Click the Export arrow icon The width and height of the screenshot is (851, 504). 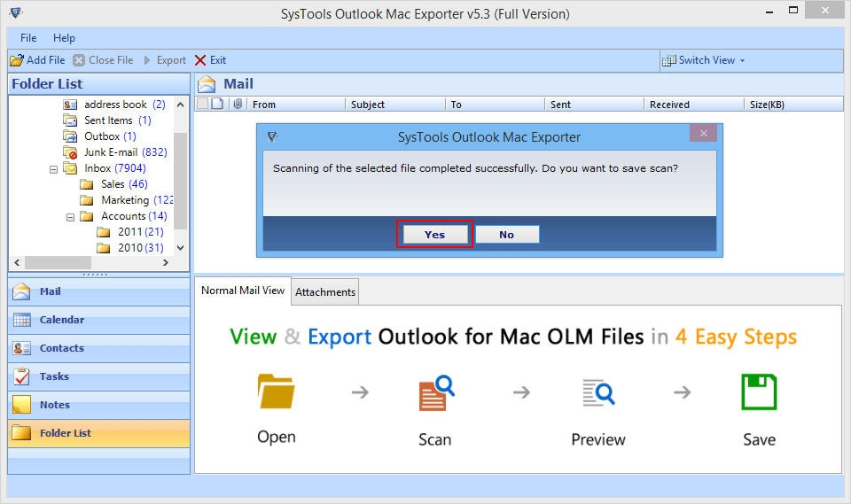tap(147, 60)
